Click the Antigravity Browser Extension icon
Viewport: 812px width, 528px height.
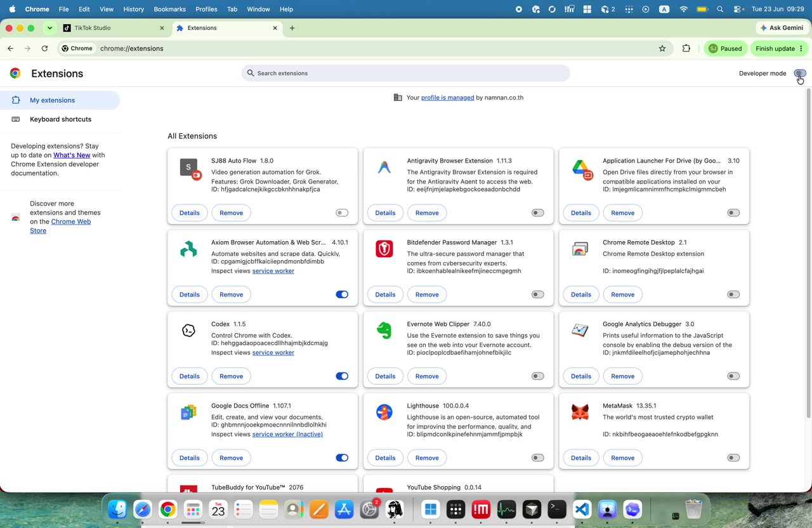click(384, 168)
